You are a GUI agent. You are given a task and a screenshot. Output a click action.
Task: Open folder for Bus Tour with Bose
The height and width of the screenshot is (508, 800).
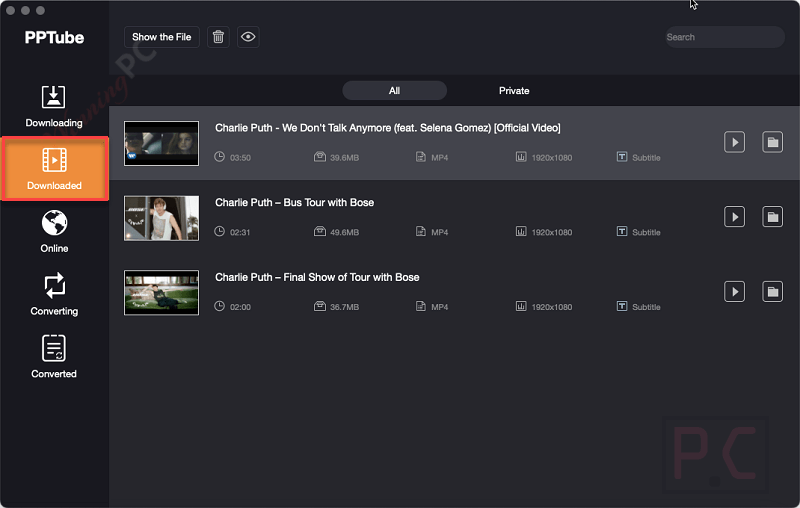772,217
